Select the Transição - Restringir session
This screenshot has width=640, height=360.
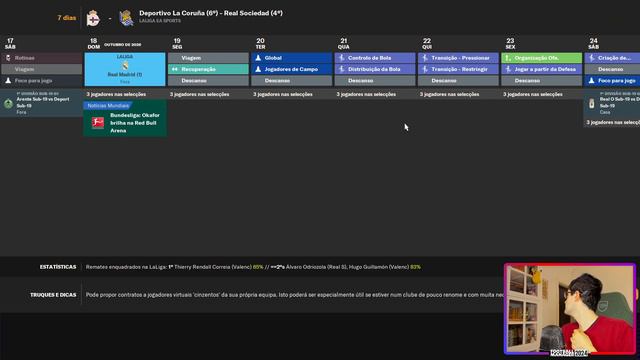point(458,69)
